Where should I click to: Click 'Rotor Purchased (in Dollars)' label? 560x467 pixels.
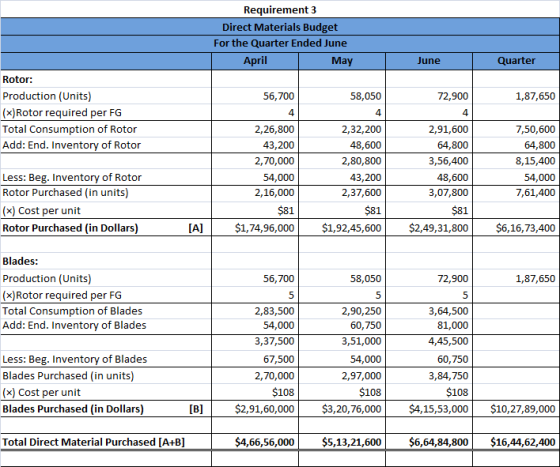point(70,228)
